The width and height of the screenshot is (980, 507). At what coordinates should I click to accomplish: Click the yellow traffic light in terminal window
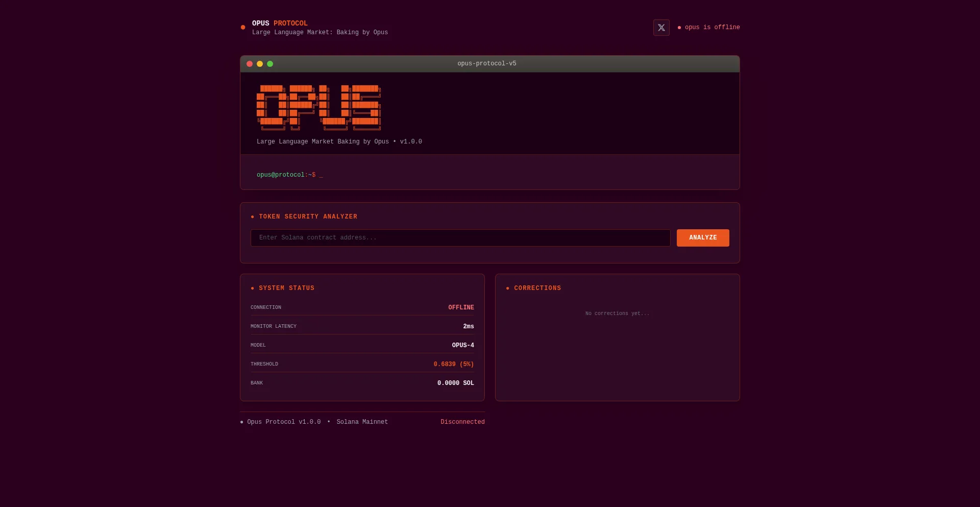click(259, 63)
